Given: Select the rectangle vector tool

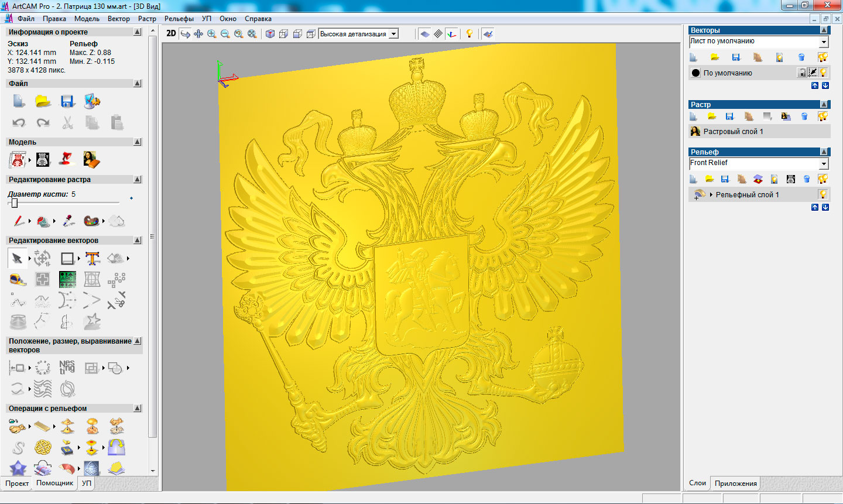Looking at the screenshot, I should (67, 258).
